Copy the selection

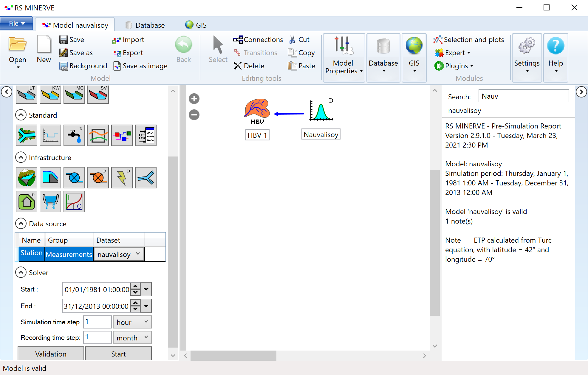tap(301, 53)
